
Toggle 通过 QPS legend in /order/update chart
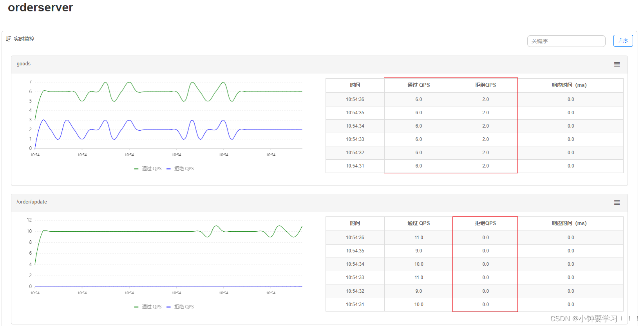coord(148,307)
